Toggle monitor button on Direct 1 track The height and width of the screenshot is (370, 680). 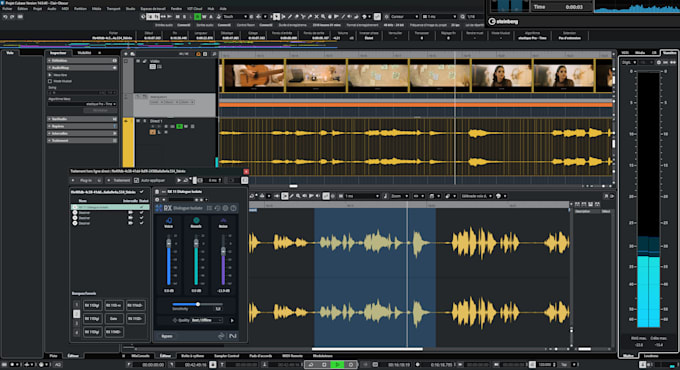pyautogui.click(x=159, y=127)
